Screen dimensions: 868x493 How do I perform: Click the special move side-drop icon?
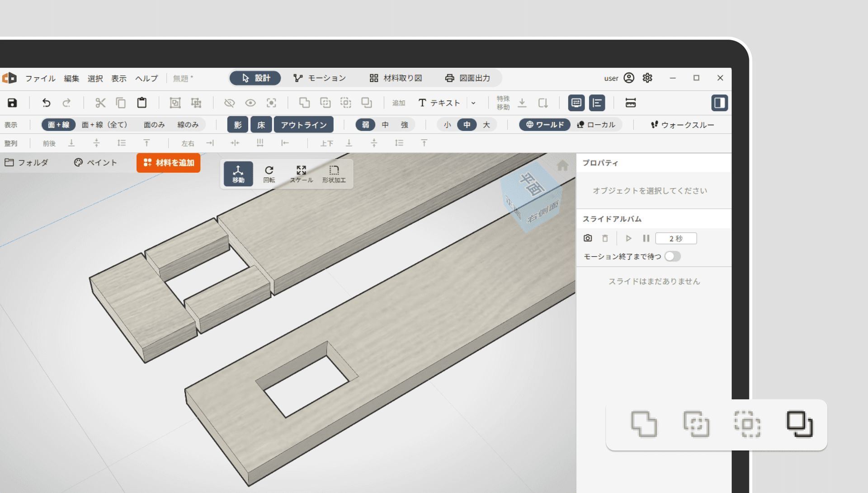[543, 103]
